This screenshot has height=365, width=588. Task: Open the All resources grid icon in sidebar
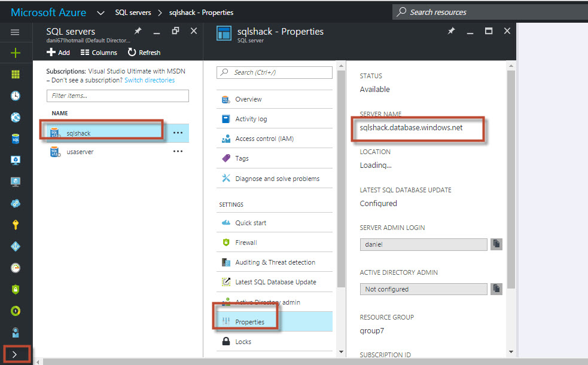coord(16,74)
